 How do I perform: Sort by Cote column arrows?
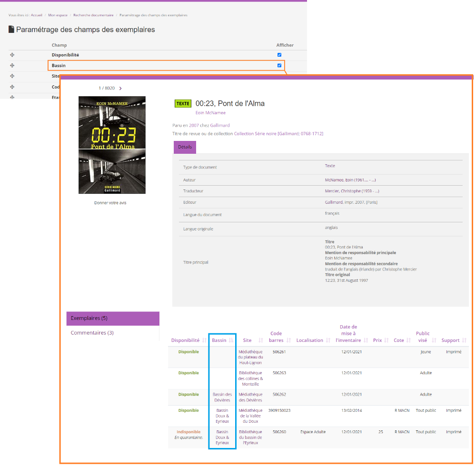(x=408, y=340)
